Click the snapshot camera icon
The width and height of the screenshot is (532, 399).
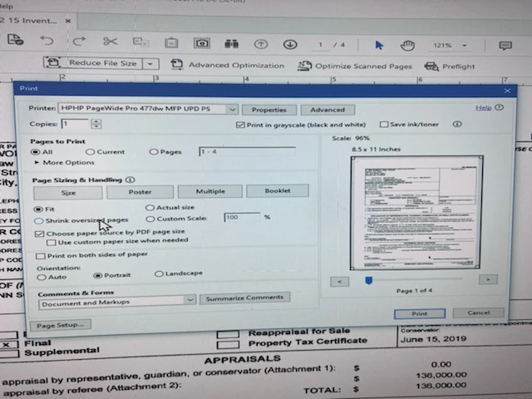click(x=201, y=43)
